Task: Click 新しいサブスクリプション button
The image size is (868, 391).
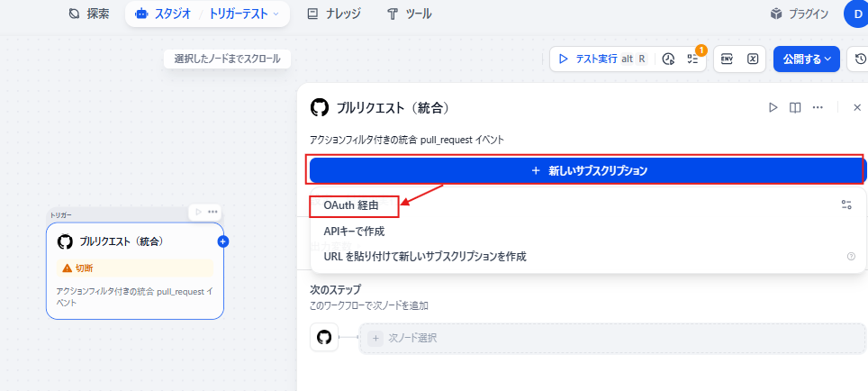Action: 586,170
